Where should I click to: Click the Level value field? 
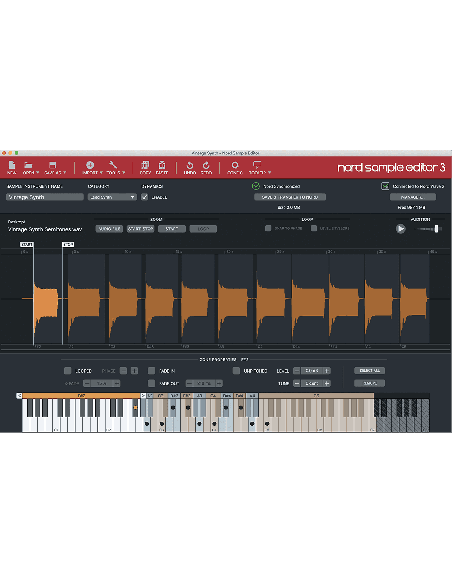312,371
